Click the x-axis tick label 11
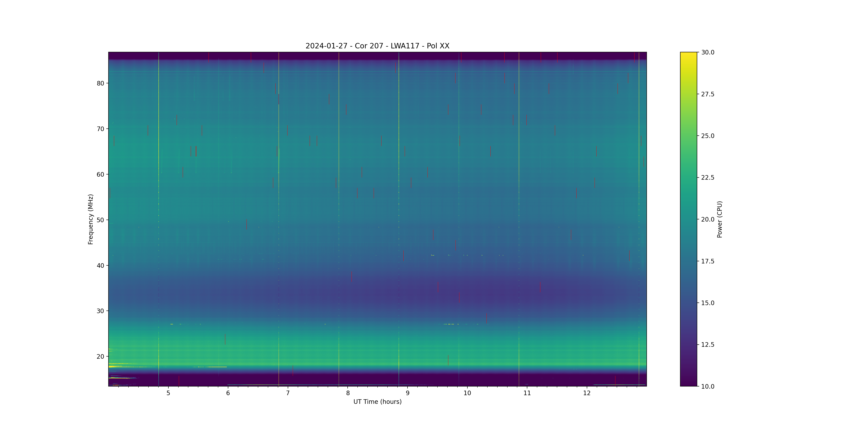 [527, 393]
